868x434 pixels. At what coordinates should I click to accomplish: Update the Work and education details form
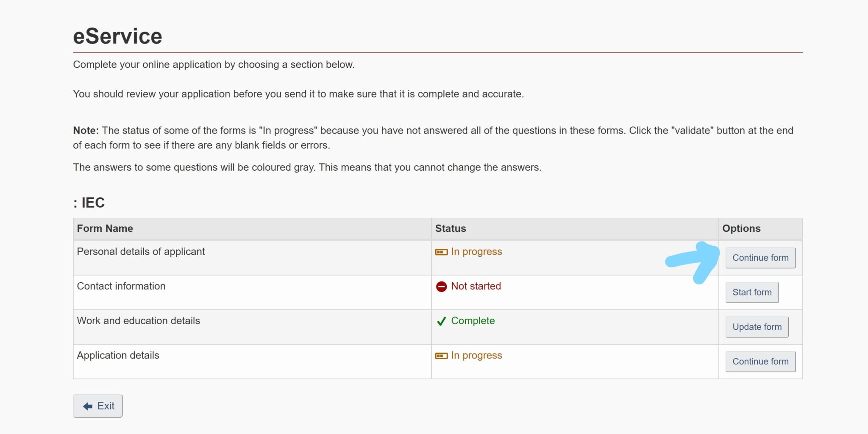[757, 327]
